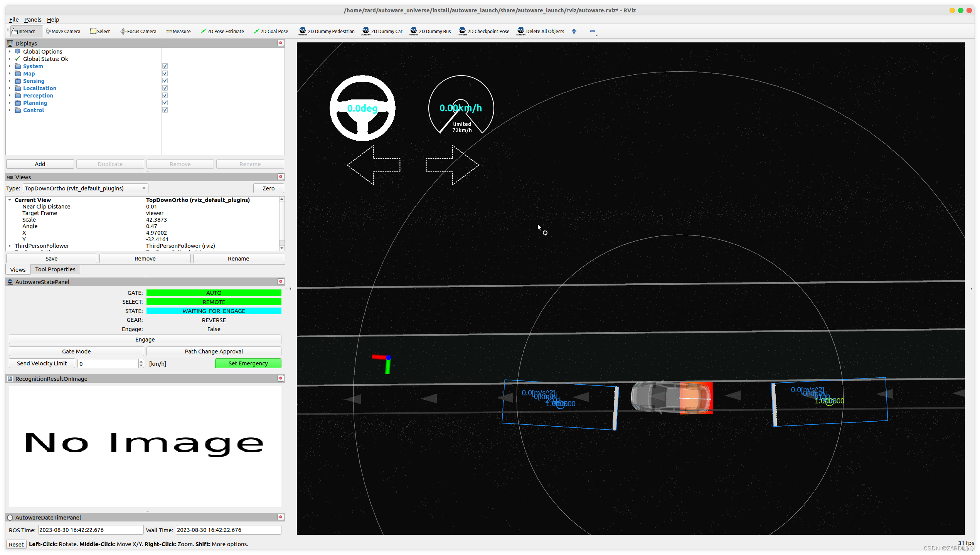
Task: Open the view Type dropdown
Action: point(85,188)
